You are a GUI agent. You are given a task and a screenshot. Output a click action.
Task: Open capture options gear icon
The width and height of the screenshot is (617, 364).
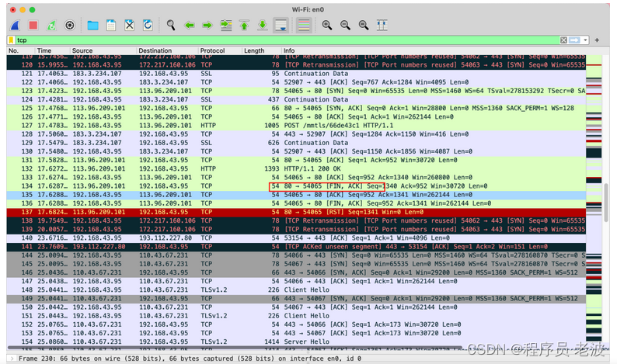[x=70, y=26]
